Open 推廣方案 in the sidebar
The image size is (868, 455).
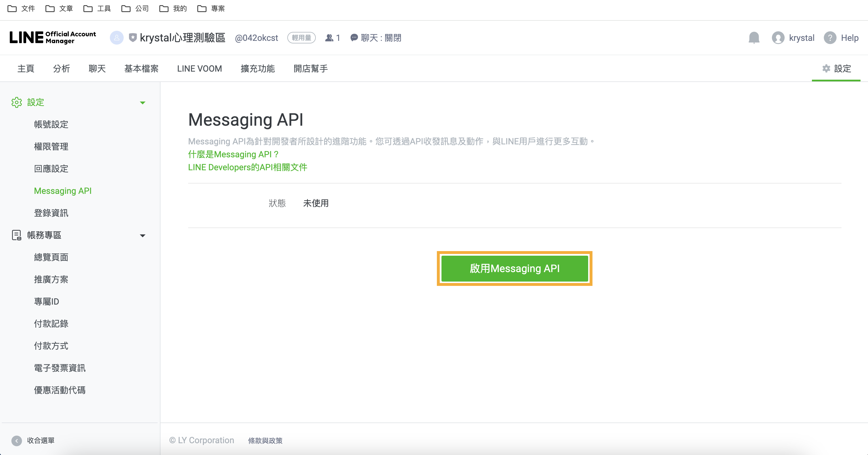[51, 279]
